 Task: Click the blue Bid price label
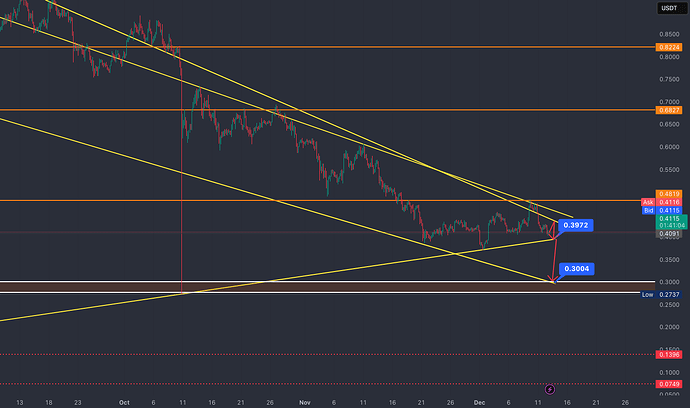click(x=654, y=211)
